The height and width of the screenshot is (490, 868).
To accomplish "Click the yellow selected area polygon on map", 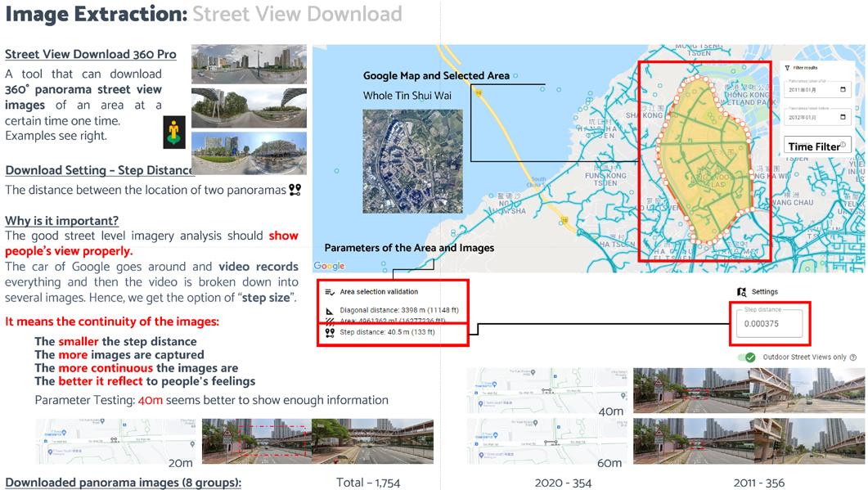I will pos(706,160).
